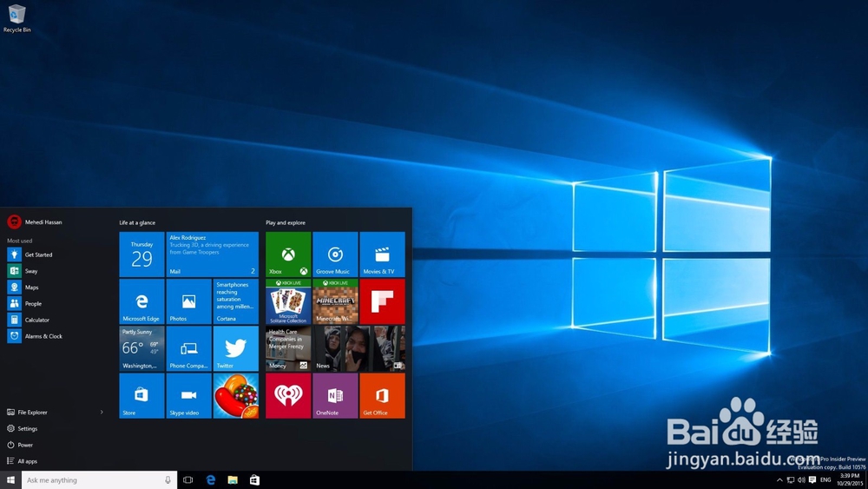Open the Skype video tile
Image resolution: width=868 pixels, height=489 pixels.
(x=188, y=395)
